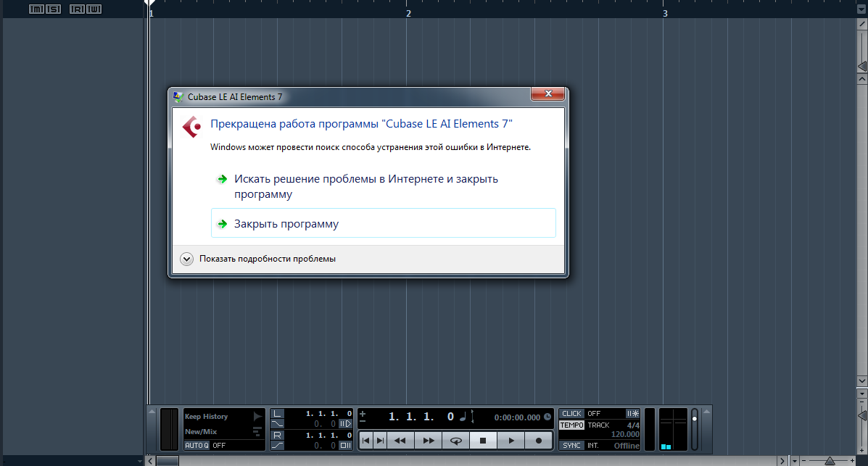The height and width of the screenshot is (466, 868).
Task: Open horizontal zoom presets dropdown arrow
Action: click(x=794, y=461)
